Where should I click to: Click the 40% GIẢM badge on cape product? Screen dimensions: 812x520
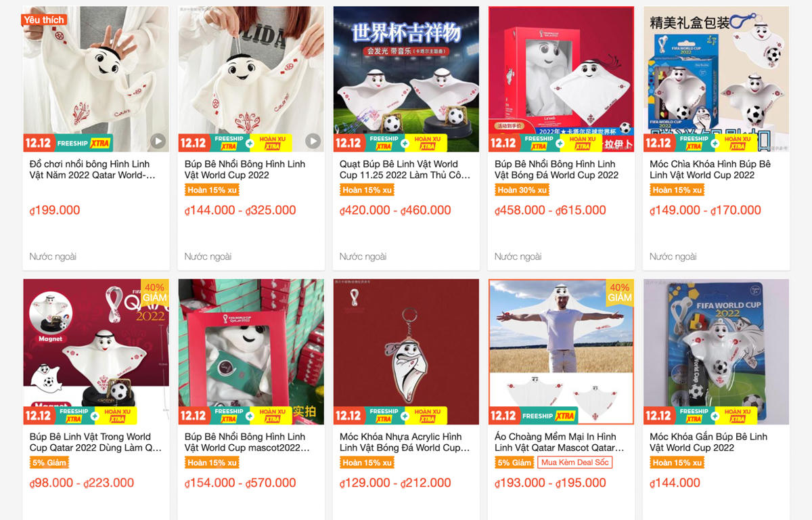pyautogui.click(x=620, y=292)
